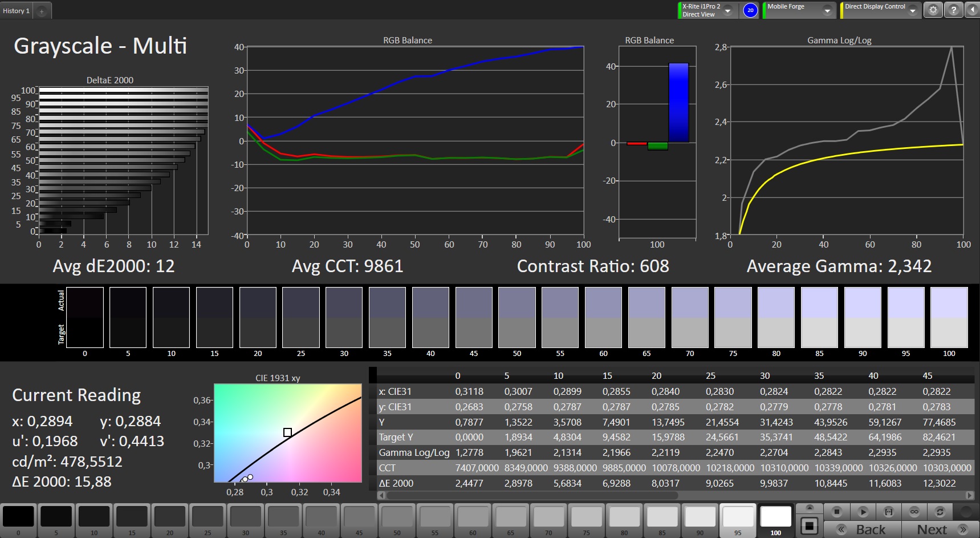Click the large black square pattern button

pos(809,525)
